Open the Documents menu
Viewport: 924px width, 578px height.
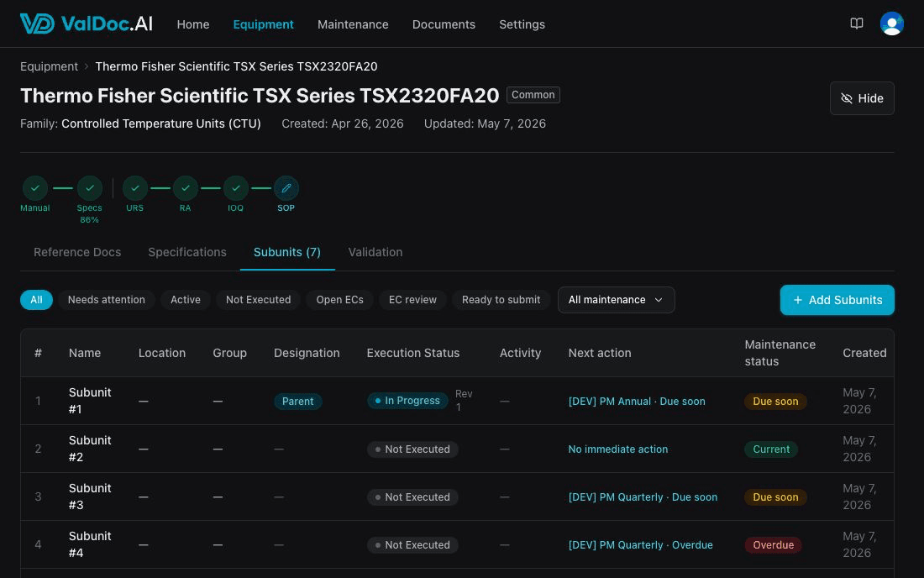pyautogui.click(x=444, y=24)
